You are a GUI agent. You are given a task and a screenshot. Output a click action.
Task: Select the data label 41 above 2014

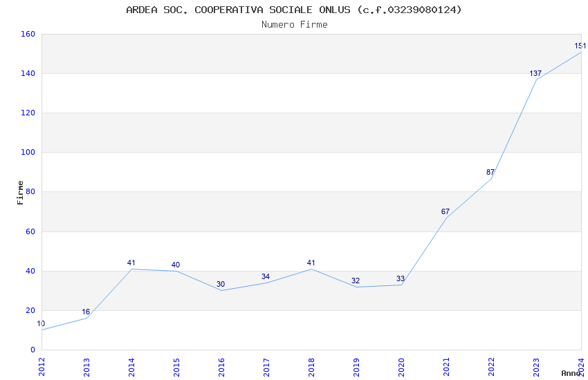pos(131,263)
